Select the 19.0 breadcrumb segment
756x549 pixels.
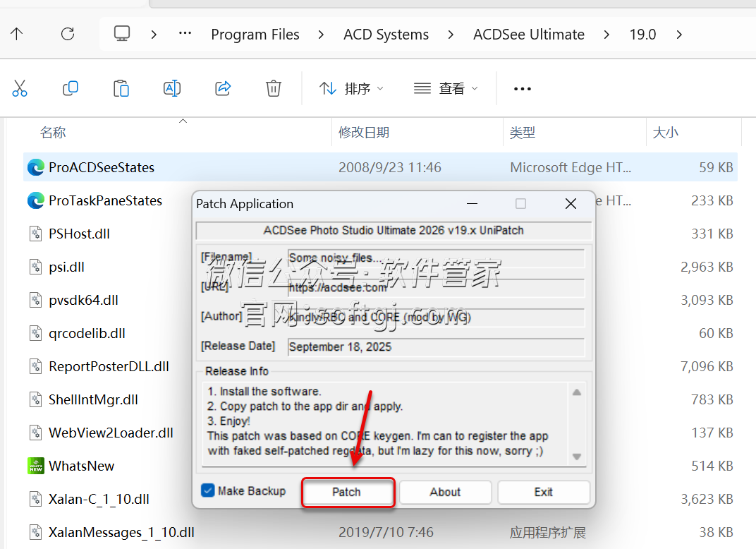642,35
